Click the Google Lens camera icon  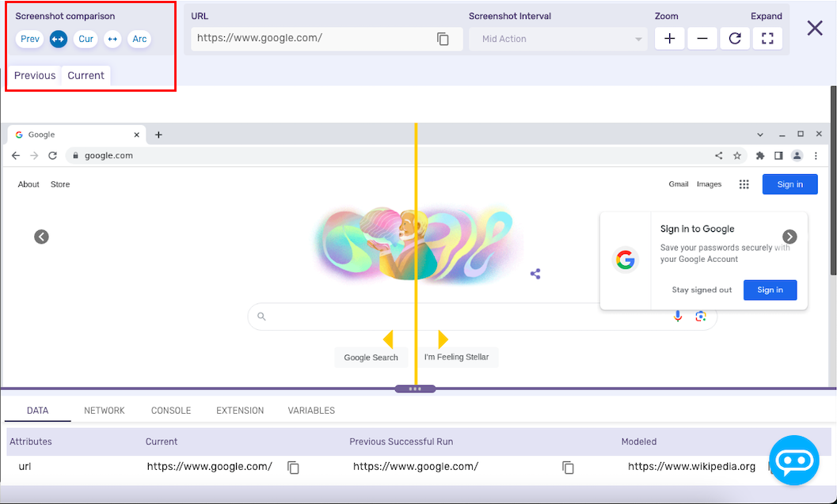701,316
